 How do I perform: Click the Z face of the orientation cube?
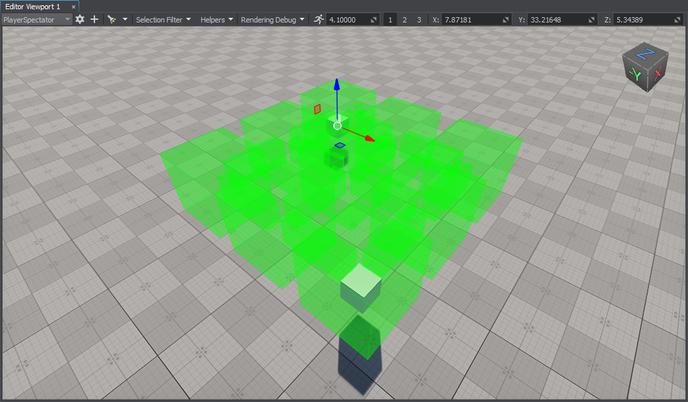click(645, 54)
